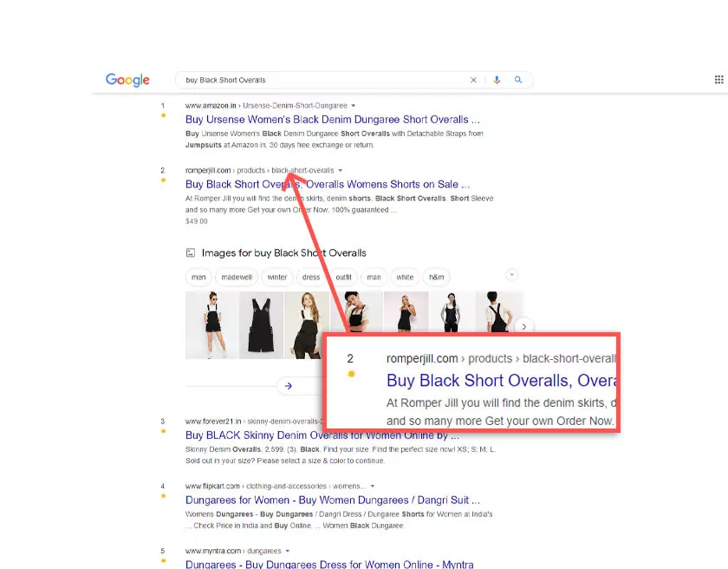
Task: Click the image icon beside Images heading
Action: pyautogui.click(x=191, y=253)
